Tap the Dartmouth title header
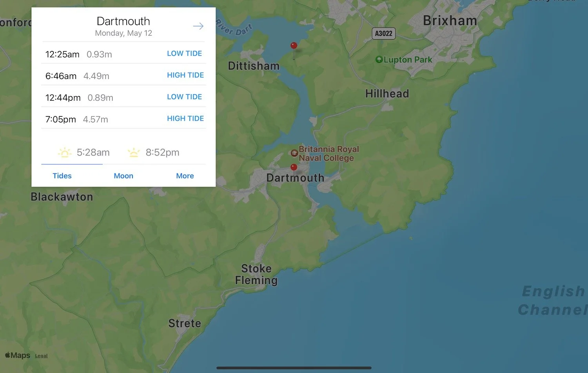This screenshot has width=588, height=373. tap(123, 21)
